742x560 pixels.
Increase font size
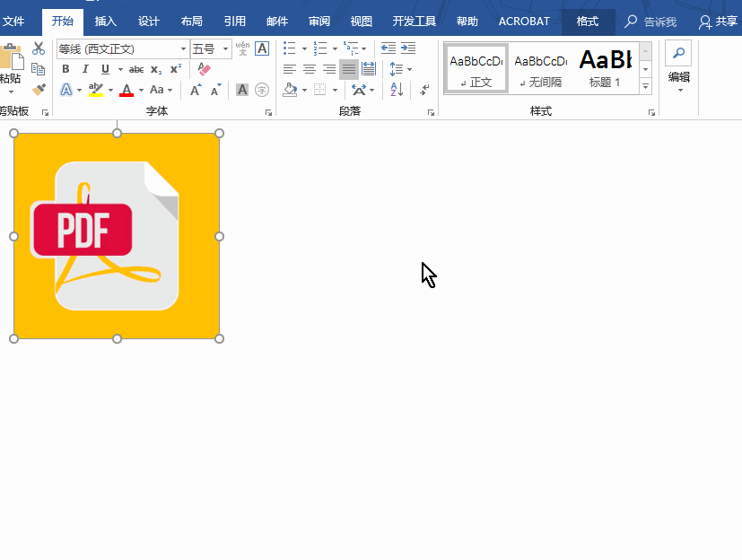coord(196,90)
